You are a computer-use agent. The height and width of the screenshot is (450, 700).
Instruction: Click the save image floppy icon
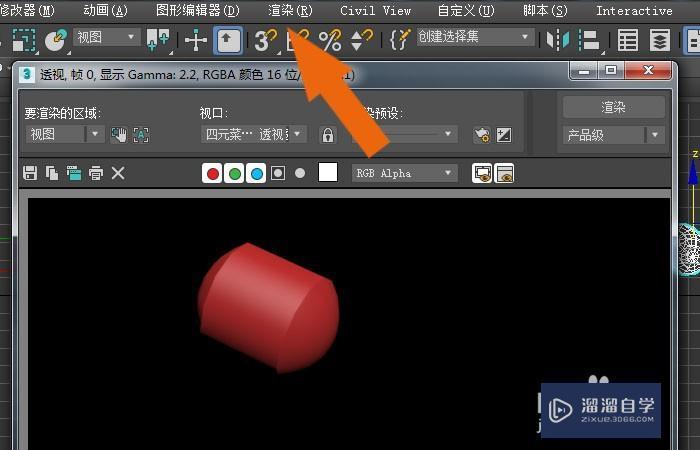coord(30,173)
